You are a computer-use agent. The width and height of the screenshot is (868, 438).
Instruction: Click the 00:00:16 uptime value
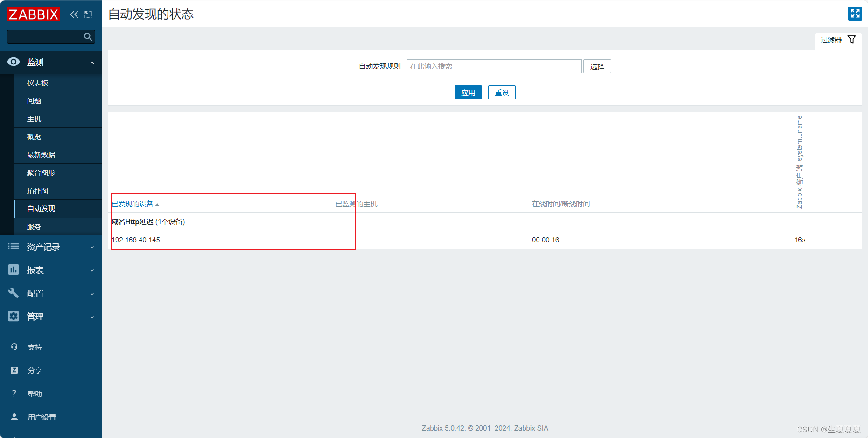coord(546,240)
